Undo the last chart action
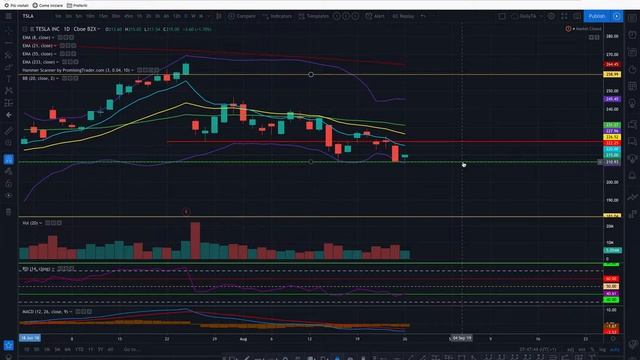640x360 pixels. coord(423,16)
